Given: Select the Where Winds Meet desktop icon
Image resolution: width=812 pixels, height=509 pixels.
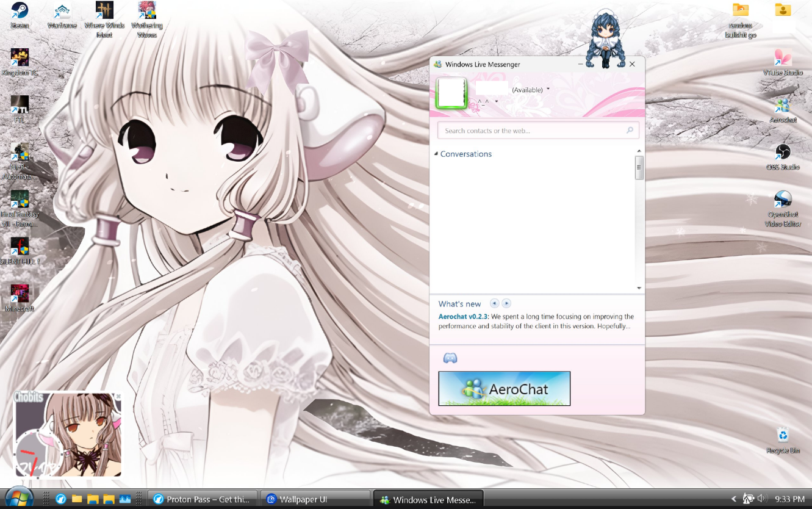Looking at the screenshot, I should [104, 20].
